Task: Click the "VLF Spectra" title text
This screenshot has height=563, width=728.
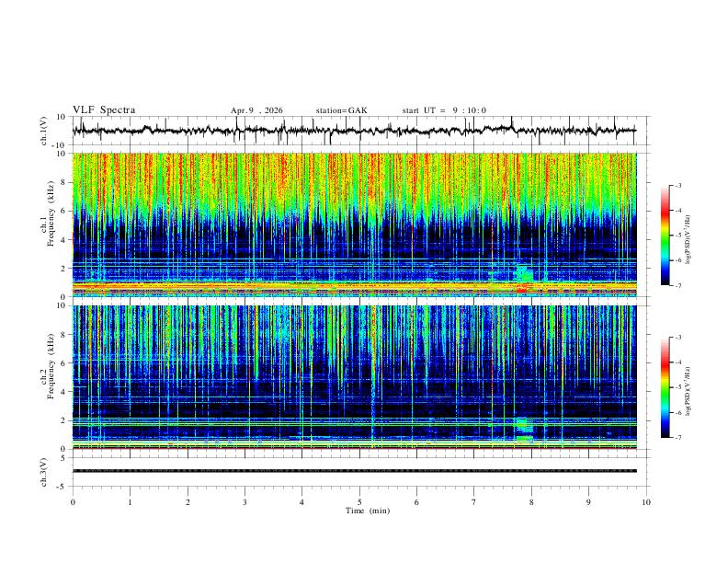Action: pyautogui.click(x=104, y=110)
